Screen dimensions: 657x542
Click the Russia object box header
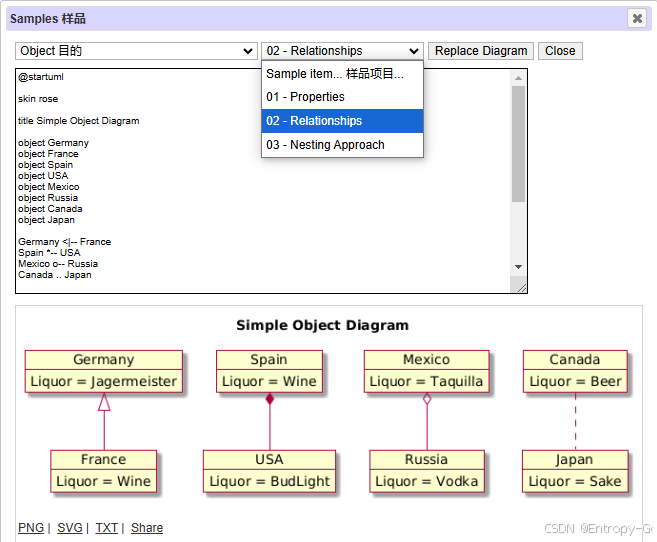[x=427, y=459]
